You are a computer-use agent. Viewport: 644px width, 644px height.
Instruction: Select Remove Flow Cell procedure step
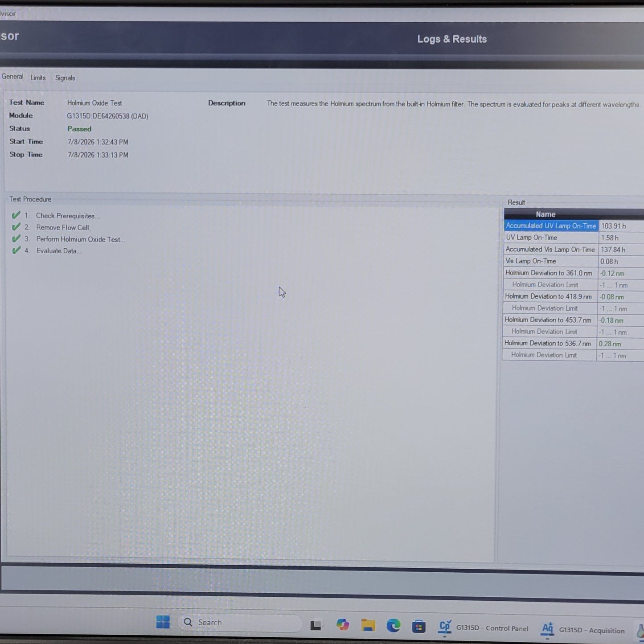[x=63, y=227]
